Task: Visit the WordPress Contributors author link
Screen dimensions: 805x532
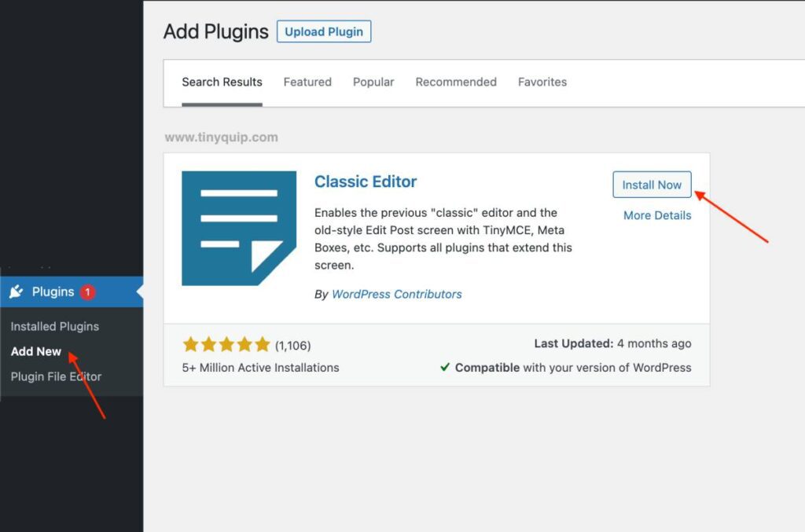Action: point(397,294)
